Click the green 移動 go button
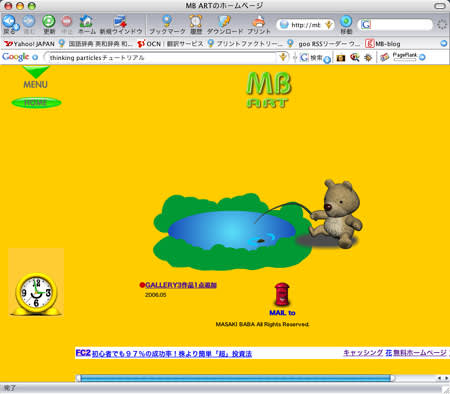This screenshot has width=450, height=394. pos(346,24)
